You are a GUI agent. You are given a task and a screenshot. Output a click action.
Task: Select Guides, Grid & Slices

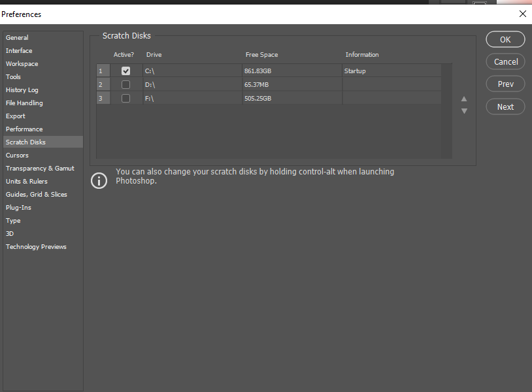coord(42,194)
